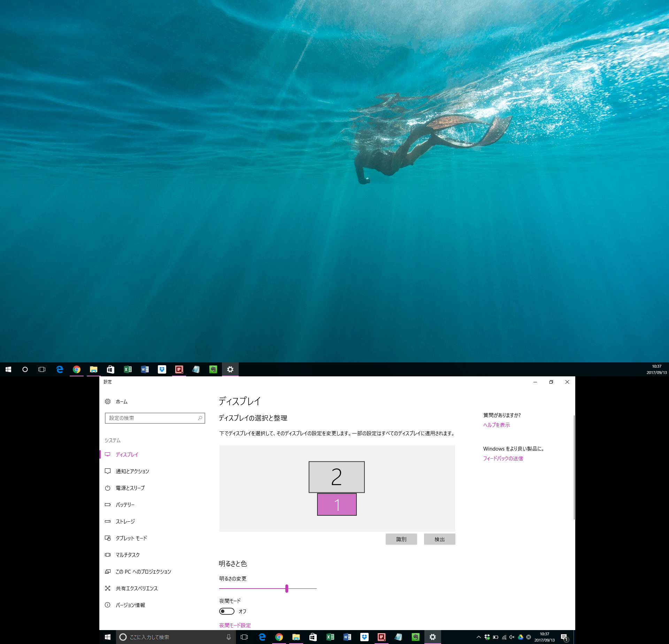This screenshot has width=669, height=644.
Task: Click the second-display taskbar clock
Action: (656, 369)
